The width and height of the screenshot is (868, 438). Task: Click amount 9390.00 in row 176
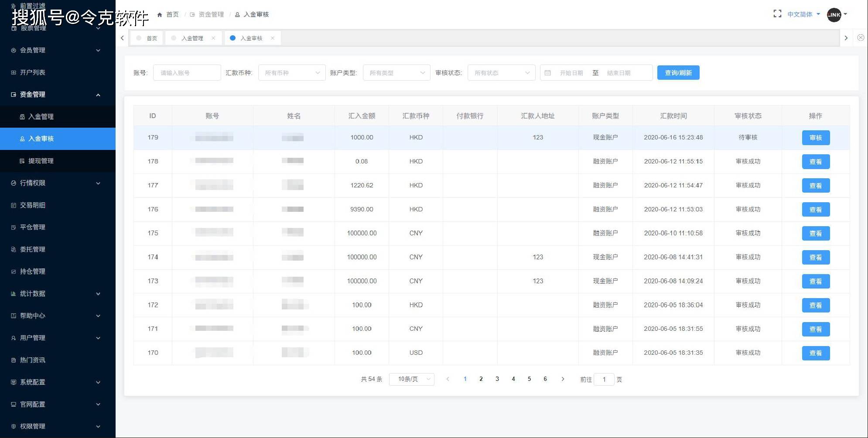click(x=362, y=209)
